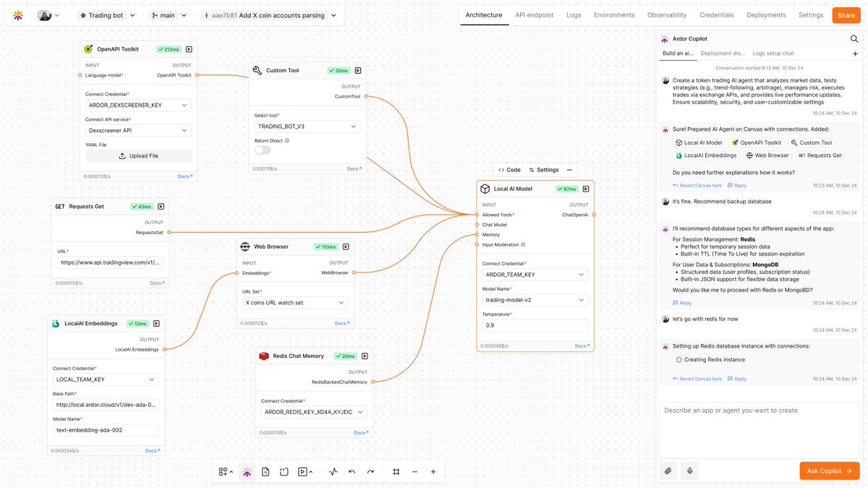868x488 pixels.
Task: Open more options above Local AI Model
Action: [569, 170]
